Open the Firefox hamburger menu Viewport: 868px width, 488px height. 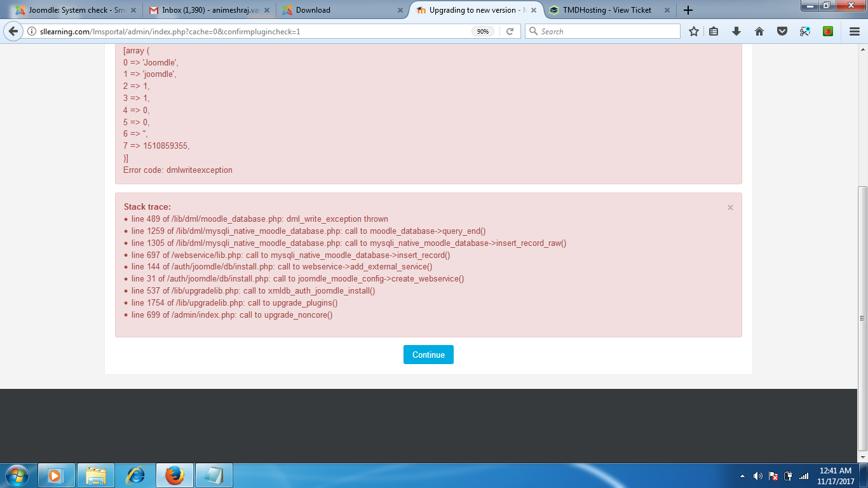[855, 31]
